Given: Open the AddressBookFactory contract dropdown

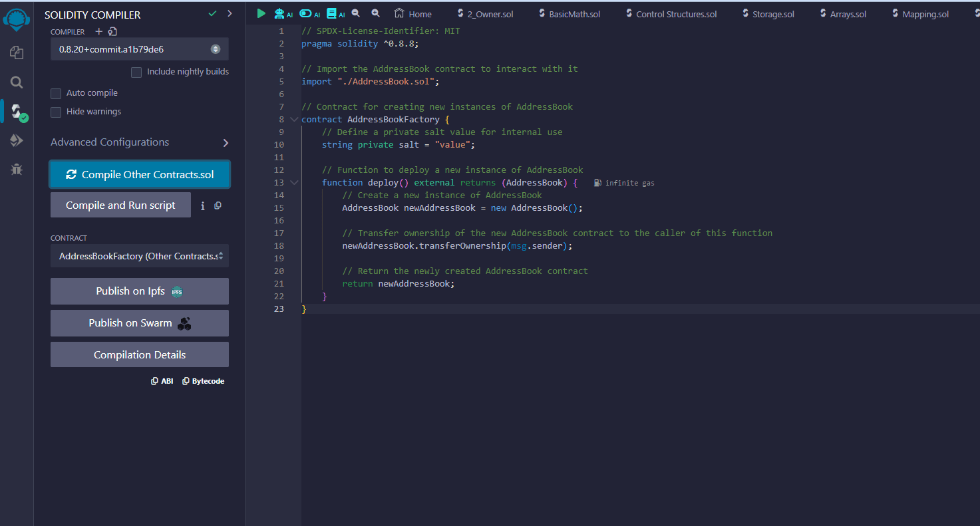Looking at the screenshot, I should click(140, 256).
